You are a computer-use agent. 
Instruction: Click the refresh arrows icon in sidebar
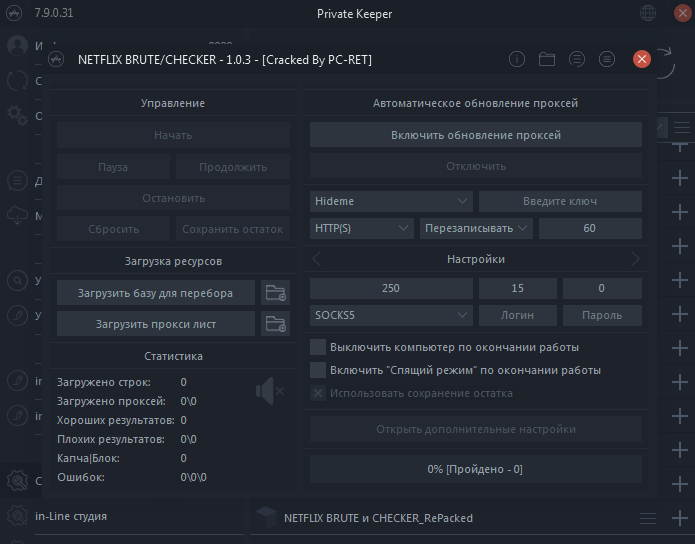17,81
